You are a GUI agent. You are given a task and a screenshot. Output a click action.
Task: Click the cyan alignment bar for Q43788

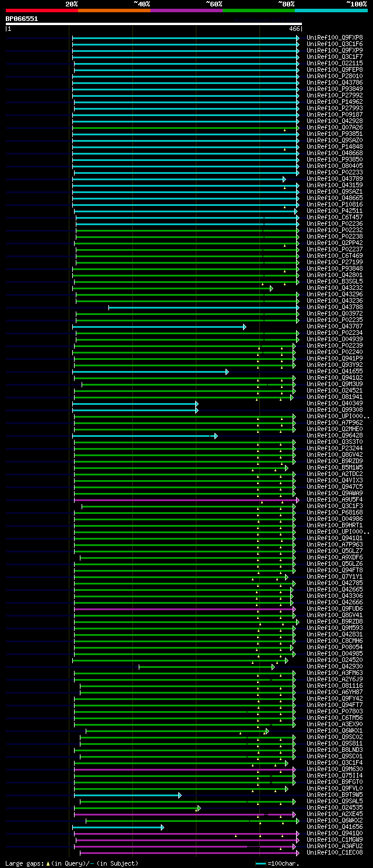[x=203, y=307]
